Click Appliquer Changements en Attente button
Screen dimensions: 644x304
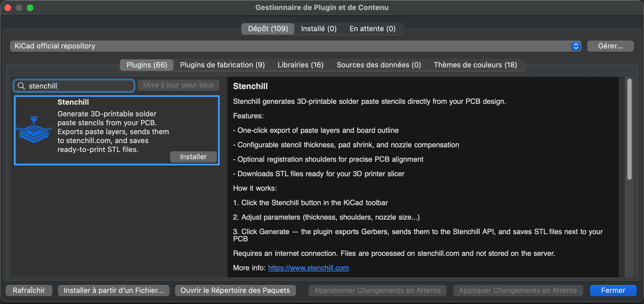click(x=518, y=290)
